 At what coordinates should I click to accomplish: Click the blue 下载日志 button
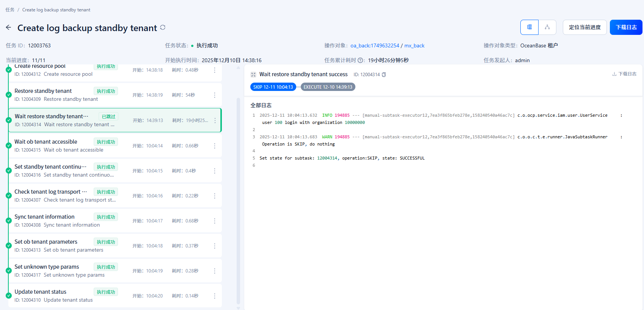coord(626,27)
